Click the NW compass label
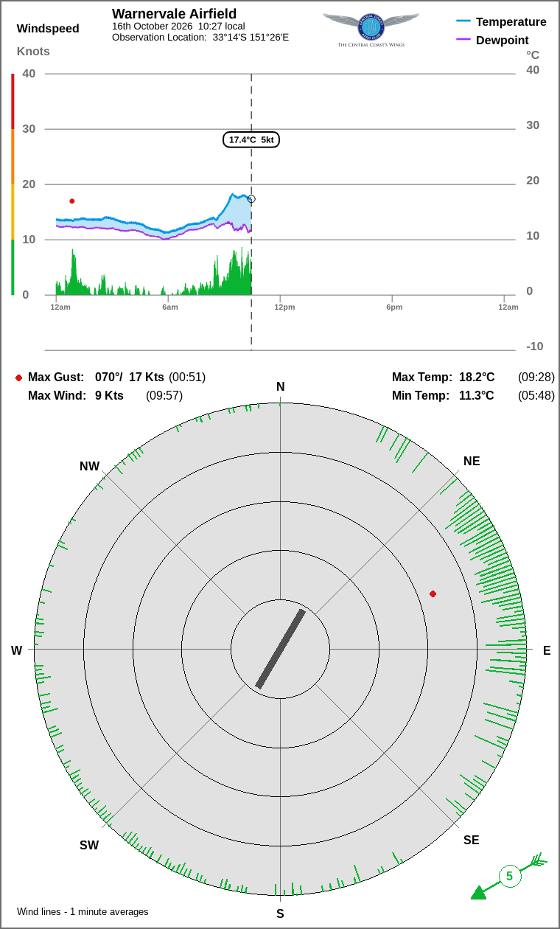 pyautogui.click(x=90, y=467)
